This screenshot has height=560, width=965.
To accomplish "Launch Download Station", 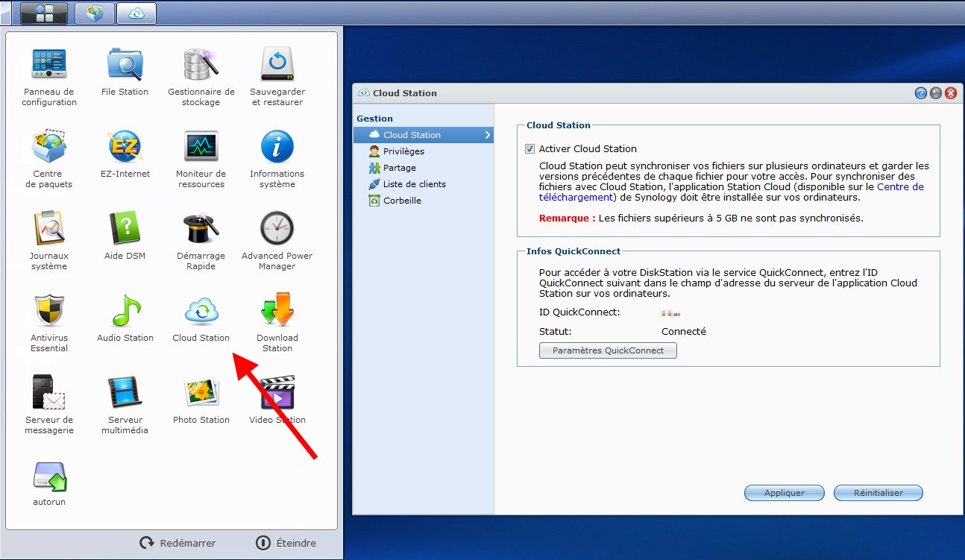I will [x=277, y=323].
